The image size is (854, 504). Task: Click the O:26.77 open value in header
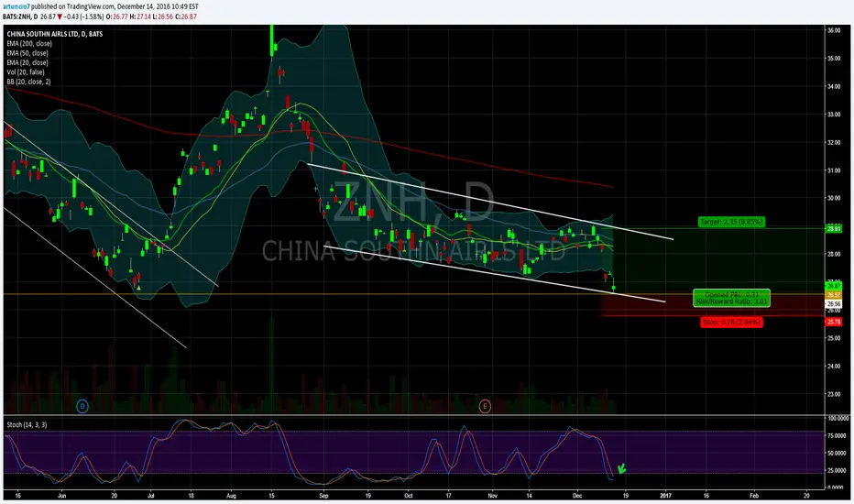point(116,16)
